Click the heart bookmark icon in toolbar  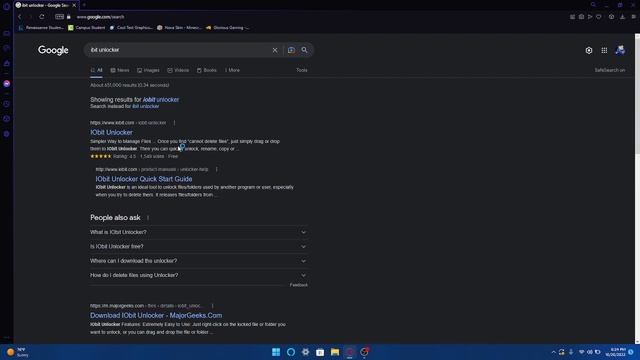(599, 17)
